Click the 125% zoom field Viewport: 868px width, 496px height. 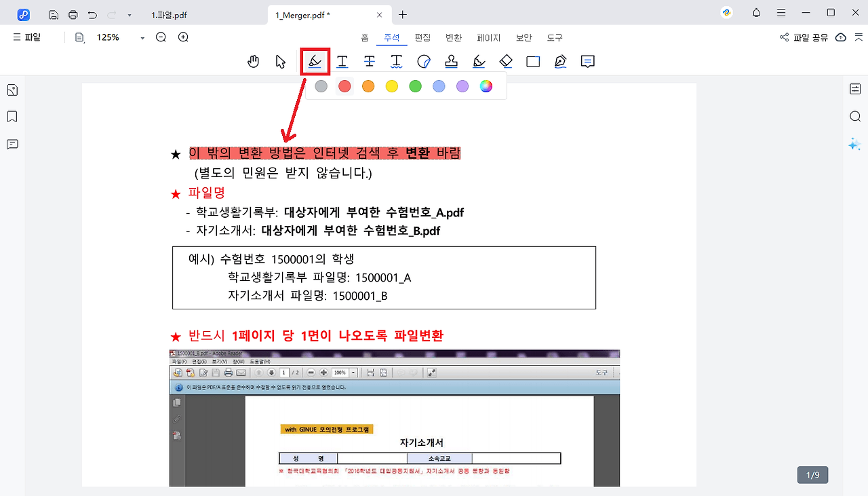click(108, 37)
